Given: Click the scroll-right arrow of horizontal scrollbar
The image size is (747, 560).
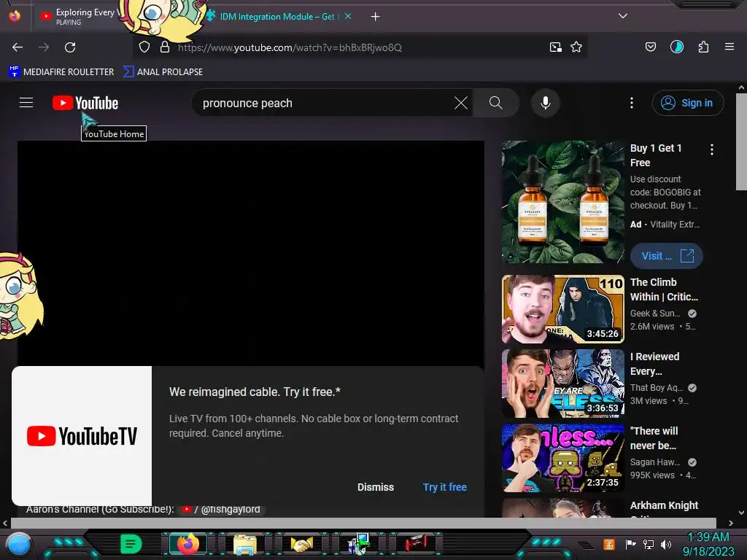Looking at the screenshot, I should click(731, 523).
